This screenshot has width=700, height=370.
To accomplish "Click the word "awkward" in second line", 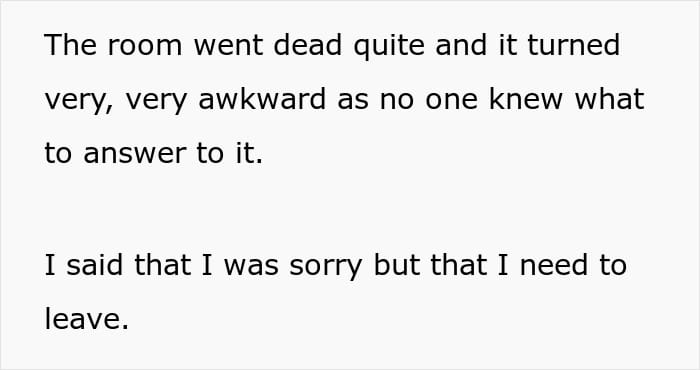I will click(262, 99).
